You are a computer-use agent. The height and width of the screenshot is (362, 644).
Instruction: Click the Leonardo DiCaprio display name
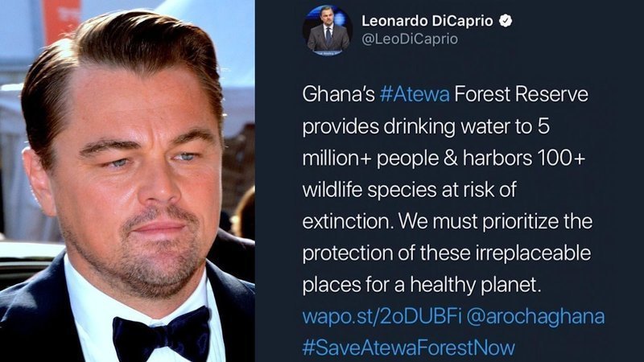429,21
